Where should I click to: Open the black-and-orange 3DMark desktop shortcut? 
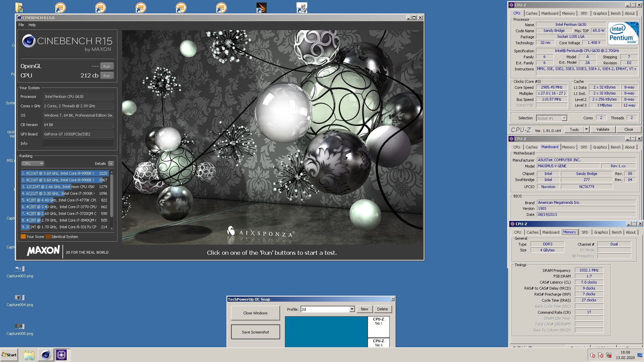point(261,7)
